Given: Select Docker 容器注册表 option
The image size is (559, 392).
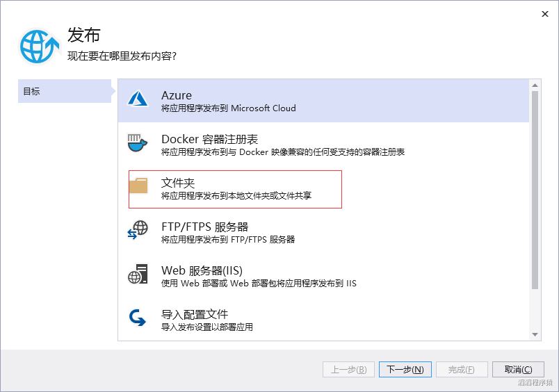Looking at the screenshot, I should tap(323, 145).
